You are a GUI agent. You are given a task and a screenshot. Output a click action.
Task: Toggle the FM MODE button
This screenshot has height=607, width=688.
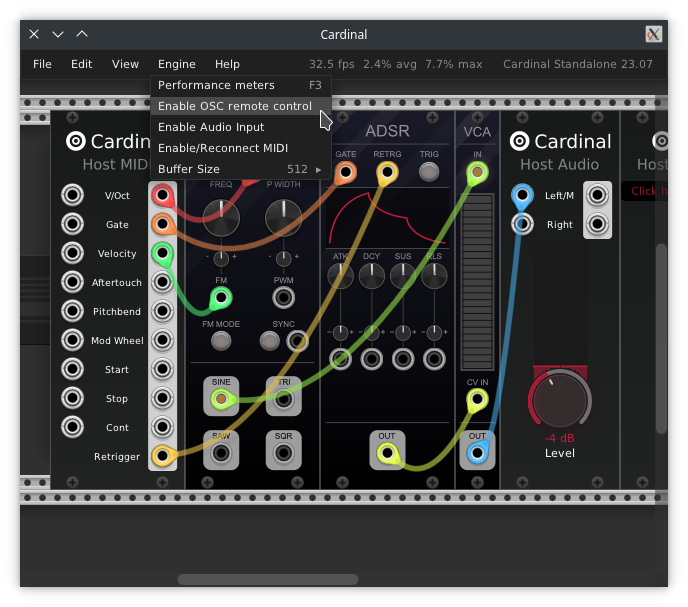(221, 341)
